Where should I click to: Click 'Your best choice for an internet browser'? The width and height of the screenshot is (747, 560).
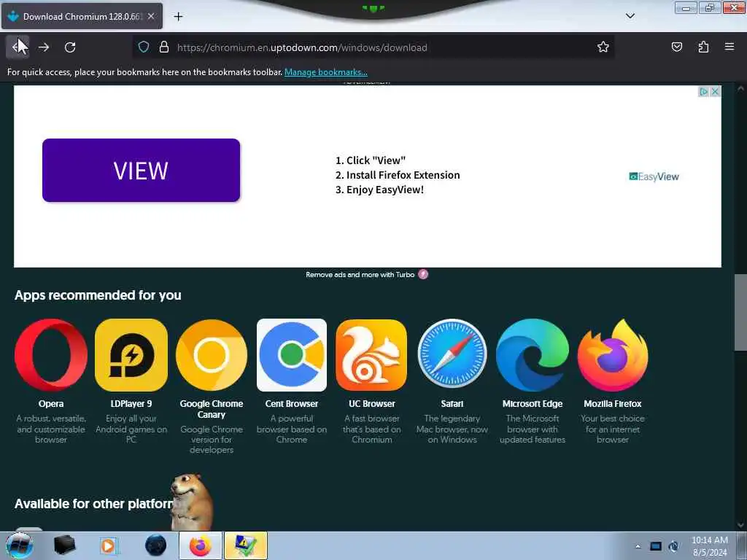point(613,429)
